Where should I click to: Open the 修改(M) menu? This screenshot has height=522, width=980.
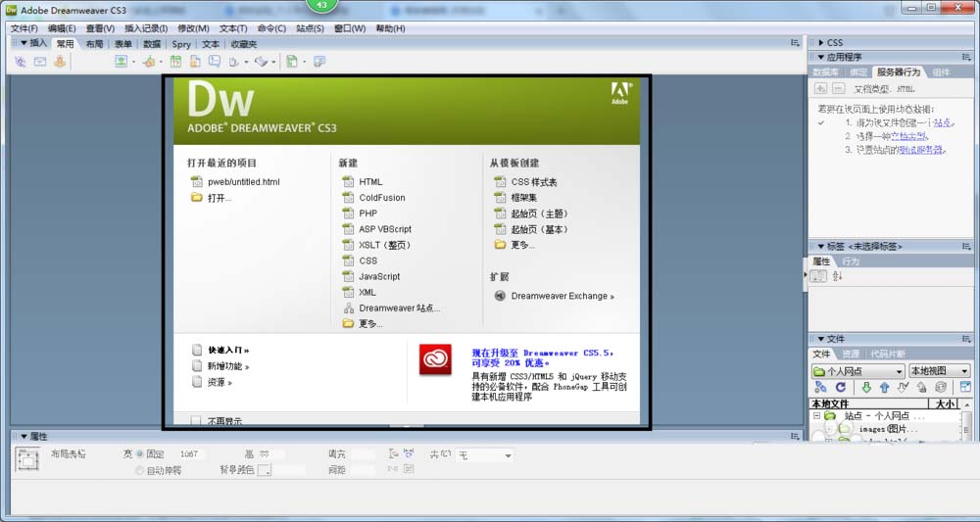pyautogui.click(x=193, y=28)
